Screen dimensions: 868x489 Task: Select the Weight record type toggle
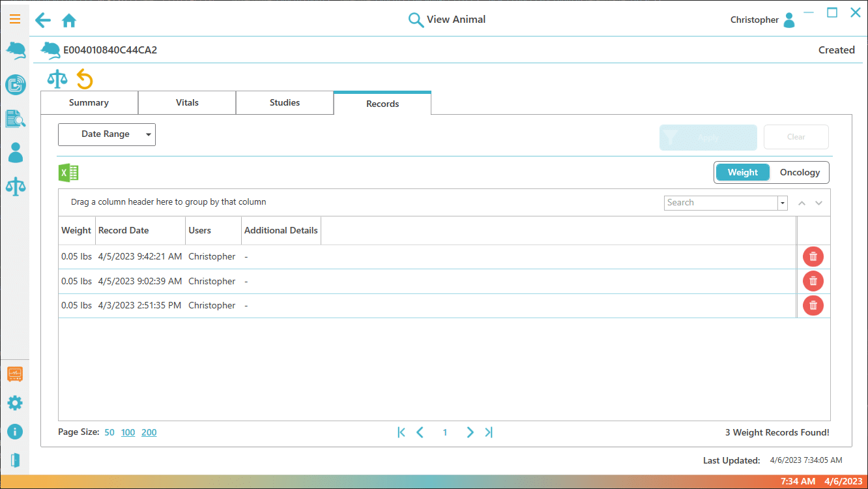coord(742,173)
